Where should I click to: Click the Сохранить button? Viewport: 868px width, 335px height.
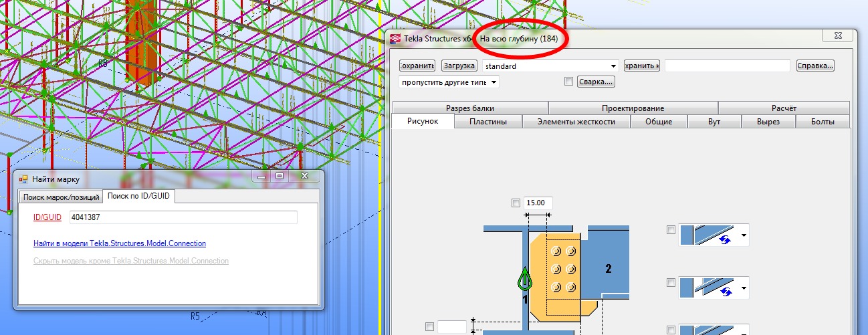pyautogui.click(x=417, y=66)
